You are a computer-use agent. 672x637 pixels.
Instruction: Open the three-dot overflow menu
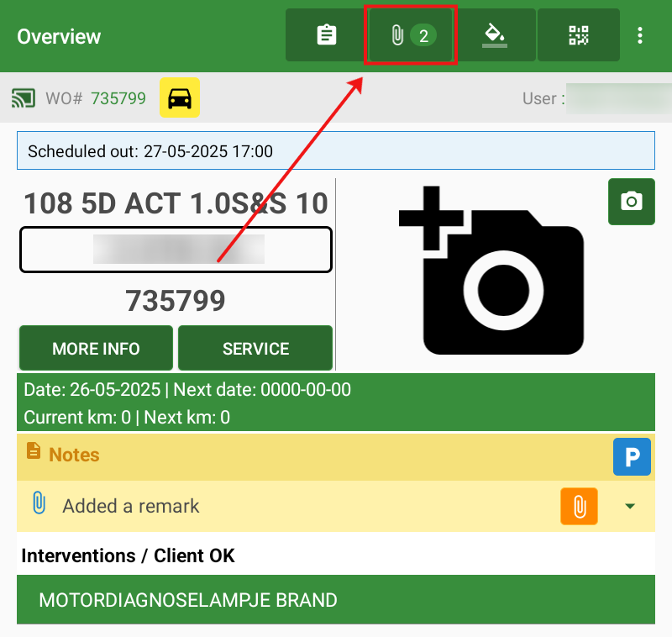(x=640, y=35)
